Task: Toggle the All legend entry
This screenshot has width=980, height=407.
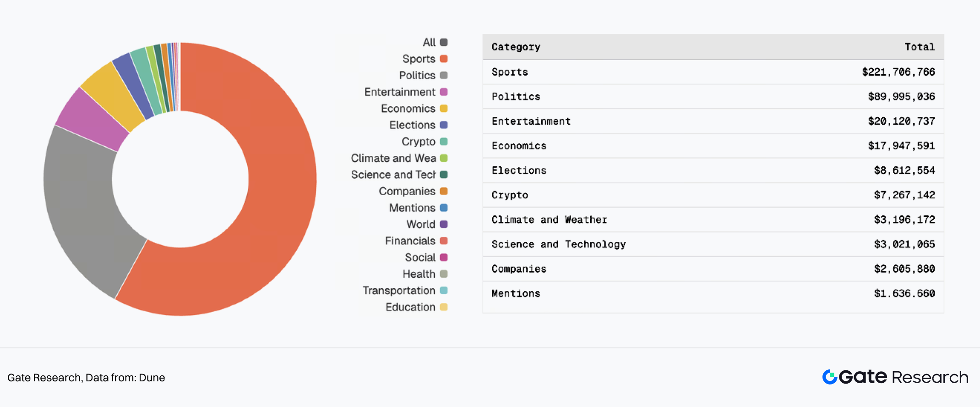Action: (429, 42)
